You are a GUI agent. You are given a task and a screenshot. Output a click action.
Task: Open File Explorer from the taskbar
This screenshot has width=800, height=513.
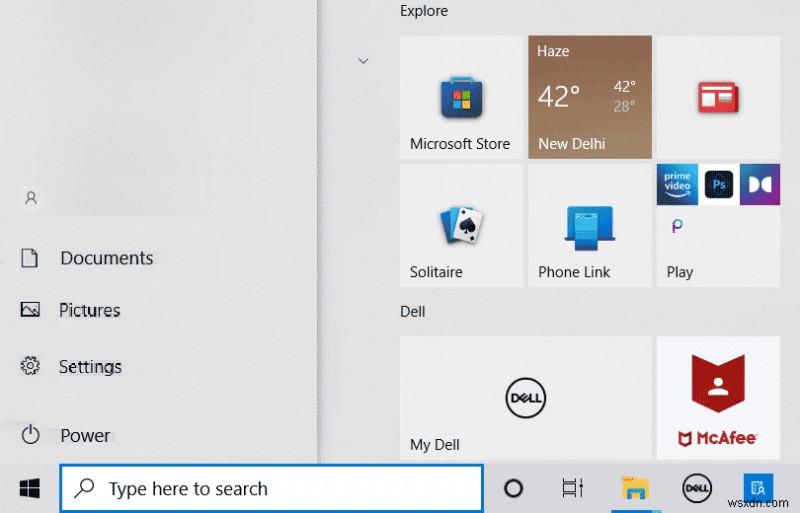635,488
